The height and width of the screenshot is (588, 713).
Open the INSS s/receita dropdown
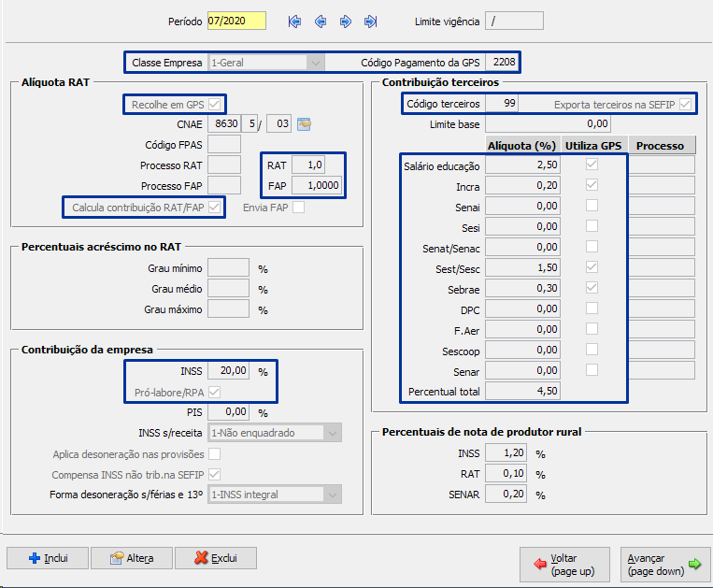[x=333, y=433]
